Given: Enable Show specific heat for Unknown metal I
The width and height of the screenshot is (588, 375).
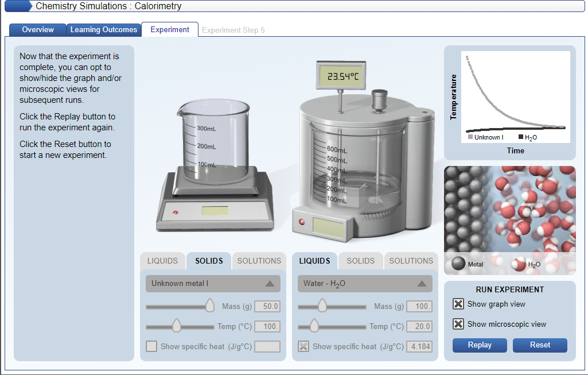Looking at the screenshot, I should pos(151,346).
